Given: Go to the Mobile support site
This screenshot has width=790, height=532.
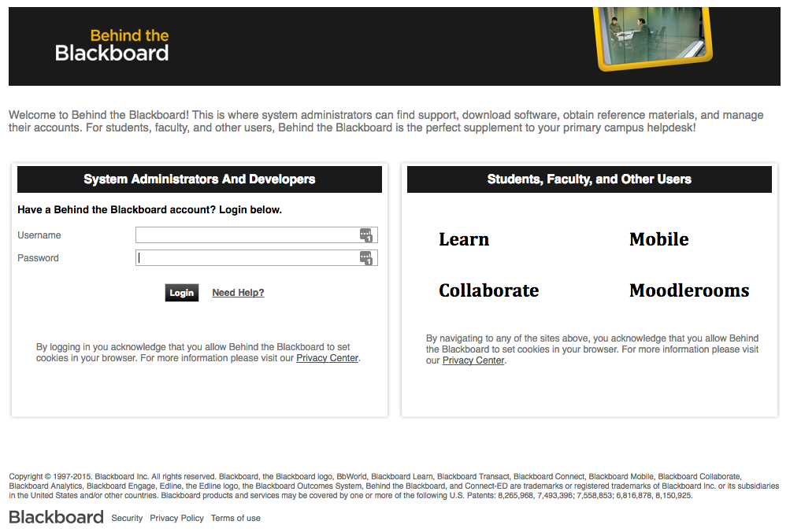Looking at the screenshot, I should coord(658,239).
